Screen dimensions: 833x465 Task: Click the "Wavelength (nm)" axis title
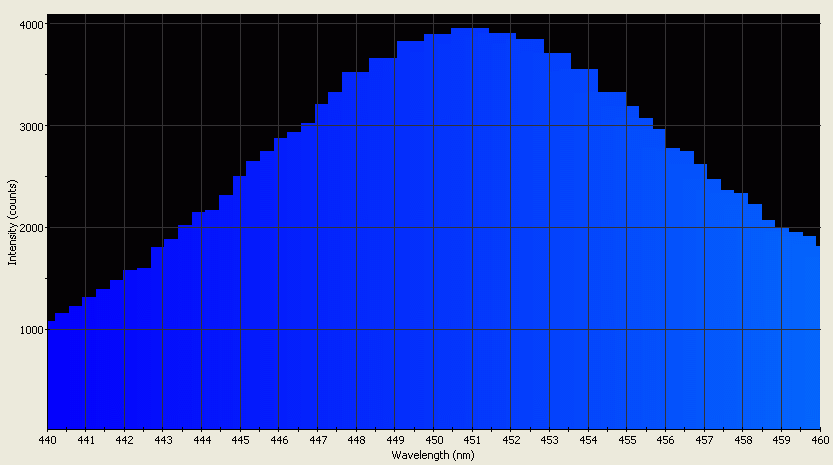click(x=433, y=455)
